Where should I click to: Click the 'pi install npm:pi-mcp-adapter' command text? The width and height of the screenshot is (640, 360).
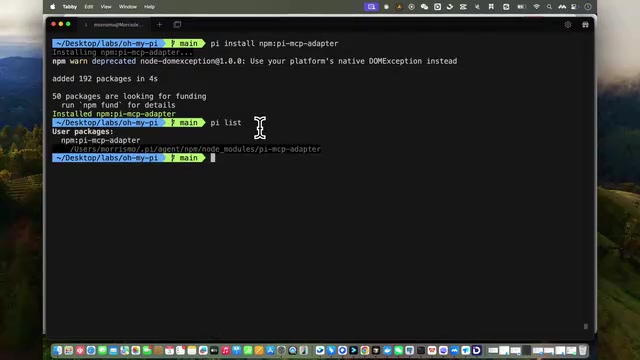coord(274,43)
